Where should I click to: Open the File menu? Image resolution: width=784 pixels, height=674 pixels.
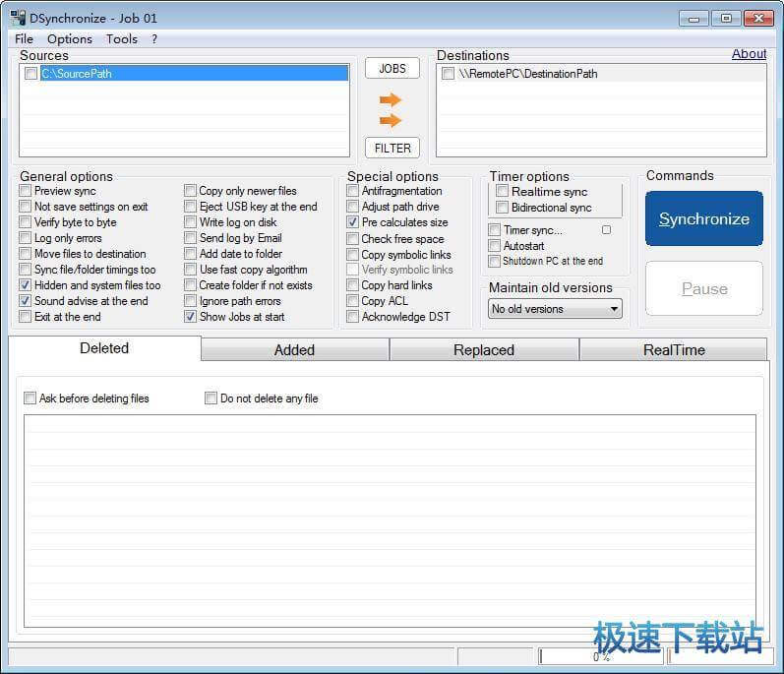point(25,39)
